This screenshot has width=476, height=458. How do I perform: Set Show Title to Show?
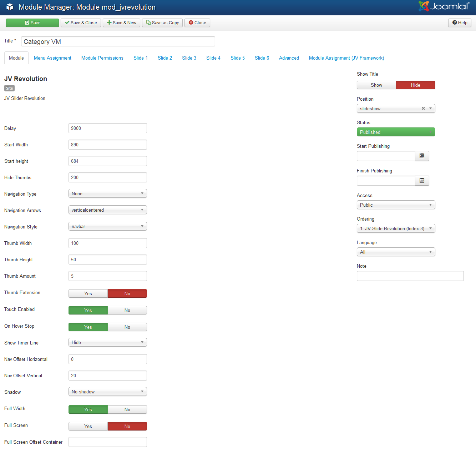pyautogui.click(x=376, y=85)
